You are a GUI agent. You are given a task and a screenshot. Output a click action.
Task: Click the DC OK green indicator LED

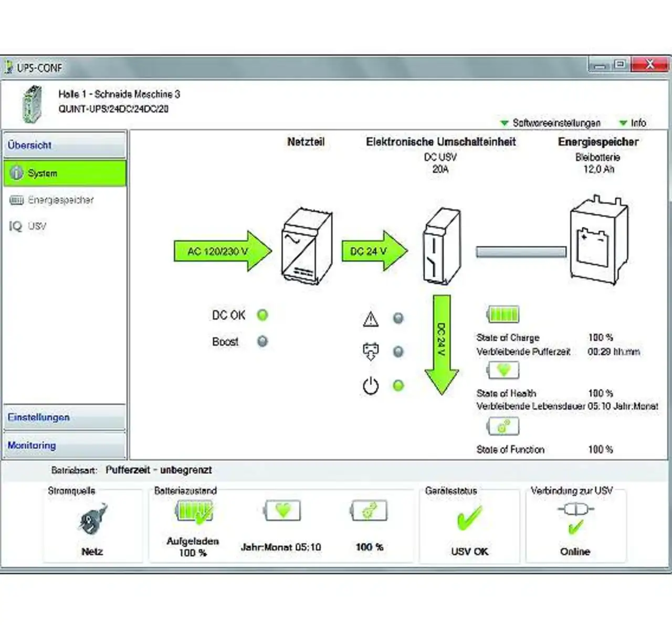(x=262, y=315)
